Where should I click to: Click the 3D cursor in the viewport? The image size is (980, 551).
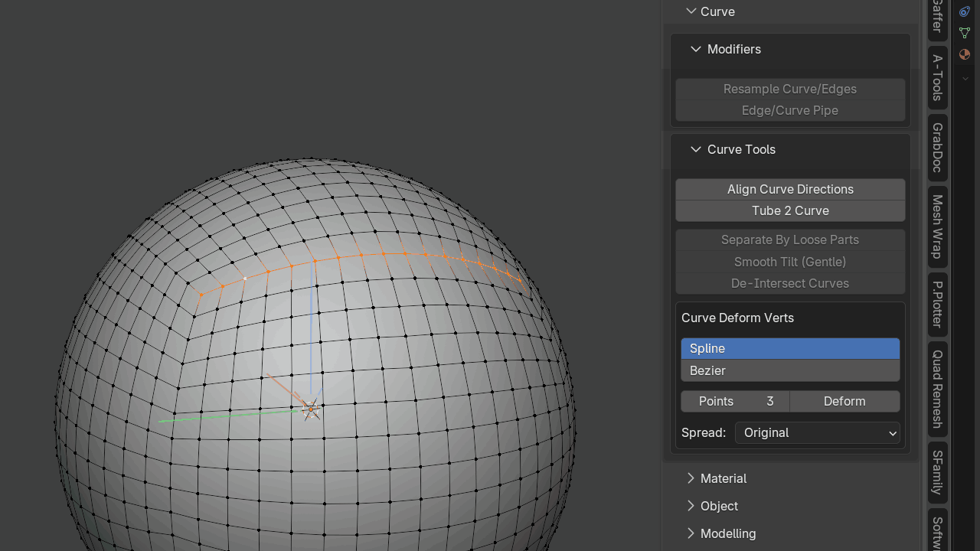tap(311, 409)
